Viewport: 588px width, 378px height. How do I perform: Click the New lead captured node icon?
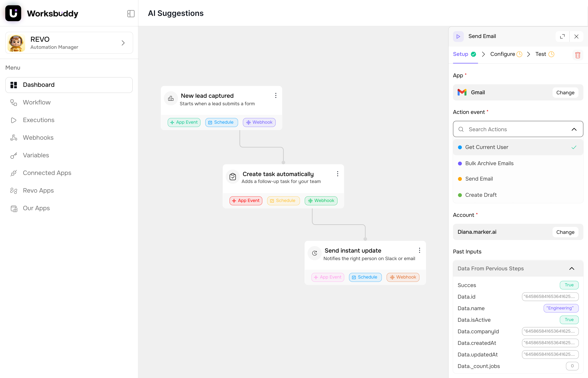pos(171,99)
